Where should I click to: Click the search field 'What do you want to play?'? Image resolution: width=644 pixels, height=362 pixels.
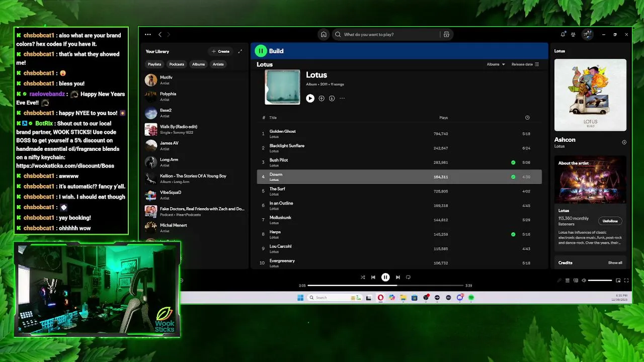(x=385, y=35)
